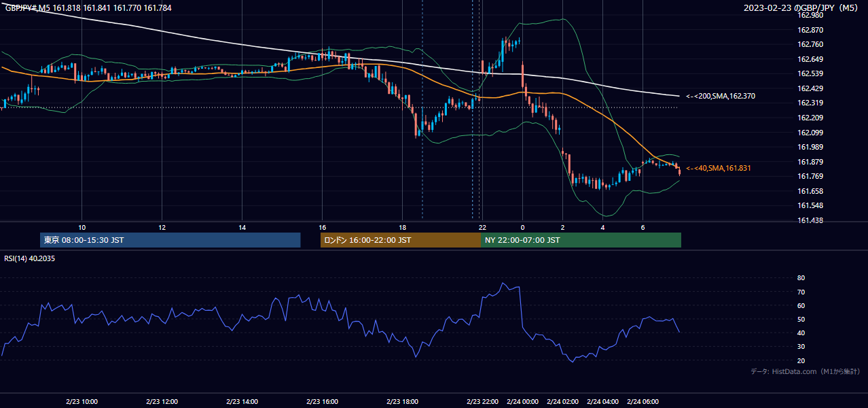
Task: Click the 40 SMA 161.831 label
Action: coord(718,168)
